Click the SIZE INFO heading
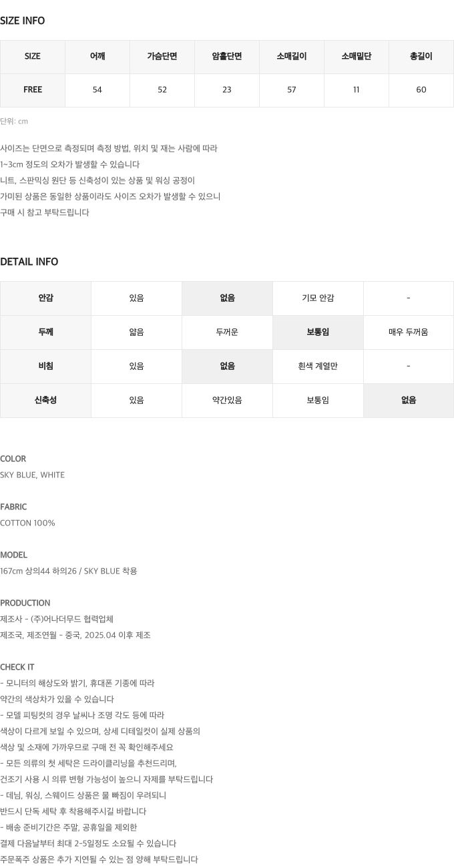Image resolution: width=454 pixels, height=868 pixels. click(23, 21)
